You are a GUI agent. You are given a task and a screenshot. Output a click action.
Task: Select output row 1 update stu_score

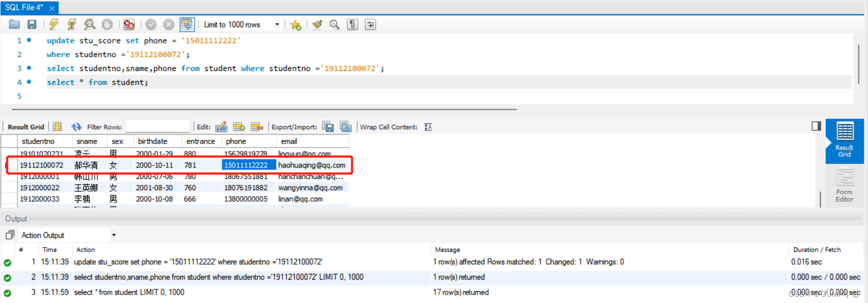(x=431, y=262)
